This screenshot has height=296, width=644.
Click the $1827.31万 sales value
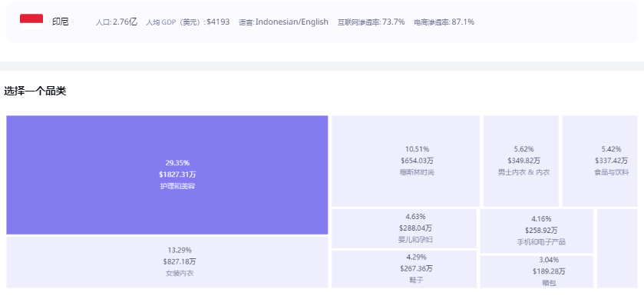pyautogui.click(x=177, y=175)
